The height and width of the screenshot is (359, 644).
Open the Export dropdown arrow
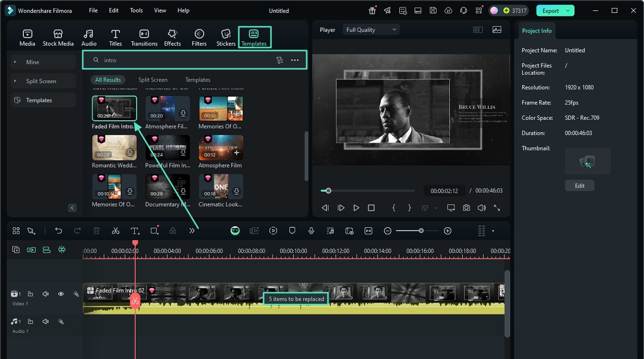(568, 10)
